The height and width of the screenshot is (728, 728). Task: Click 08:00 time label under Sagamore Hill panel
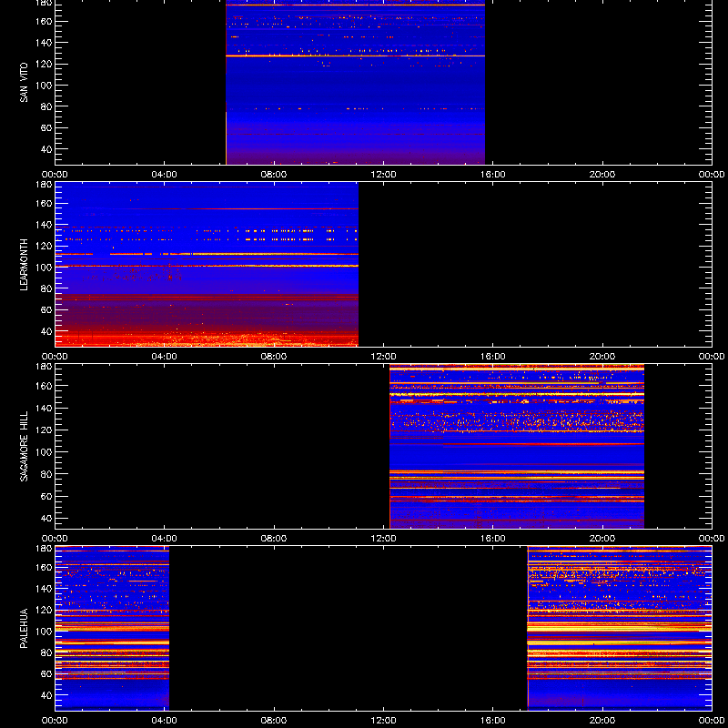(274, 539)
